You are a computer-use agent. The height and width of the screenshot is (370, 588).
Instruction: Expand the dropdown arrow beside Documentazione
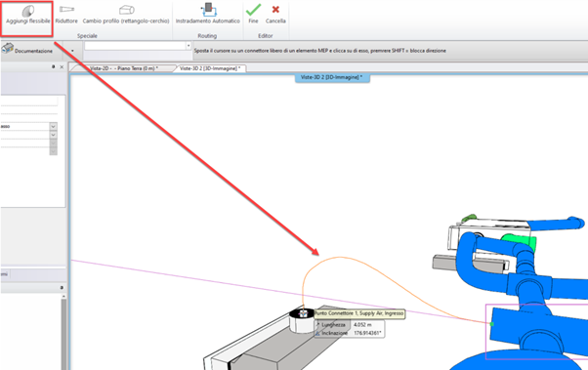tap(72, 51)
